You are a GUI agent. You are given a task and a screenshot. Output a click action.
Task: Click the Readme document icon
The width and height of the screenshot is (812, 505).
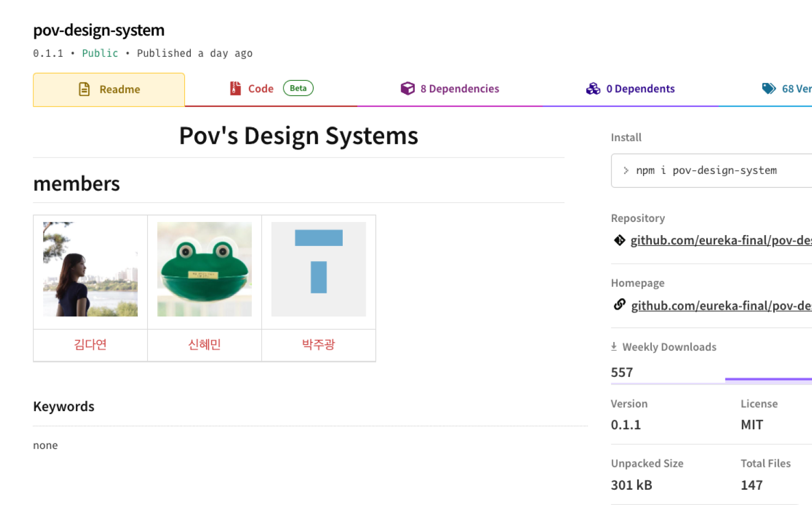pos(84,89)
